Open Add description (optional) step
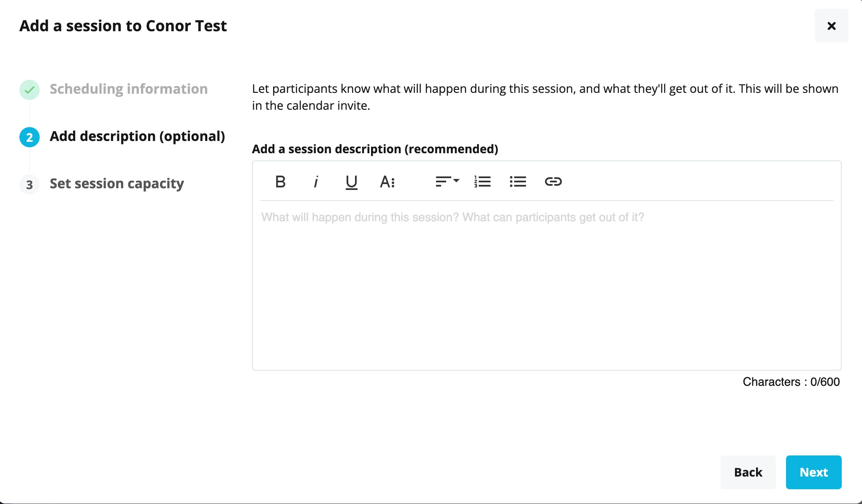This screenshot has width=862, height=504. [x=137, y=136]
